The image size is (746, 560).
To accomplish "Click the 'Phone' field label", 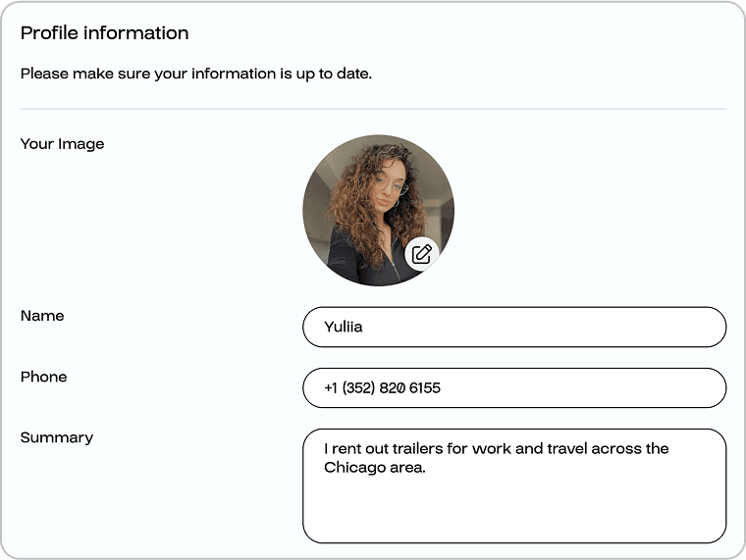I will (44, 377).
